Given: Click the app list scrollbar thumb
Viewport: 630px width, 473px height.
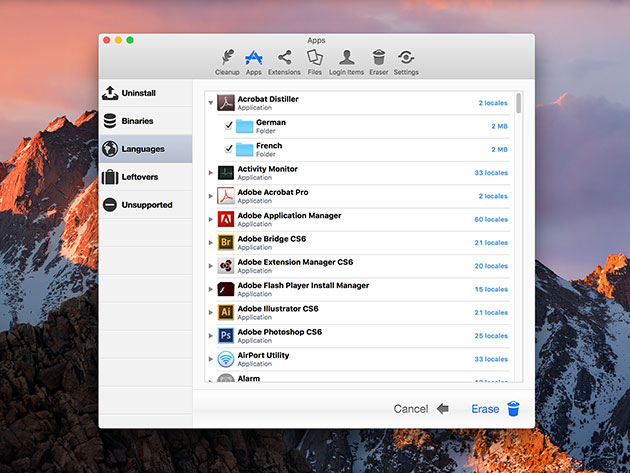Looking at the screenshot, I should point(519,103).
